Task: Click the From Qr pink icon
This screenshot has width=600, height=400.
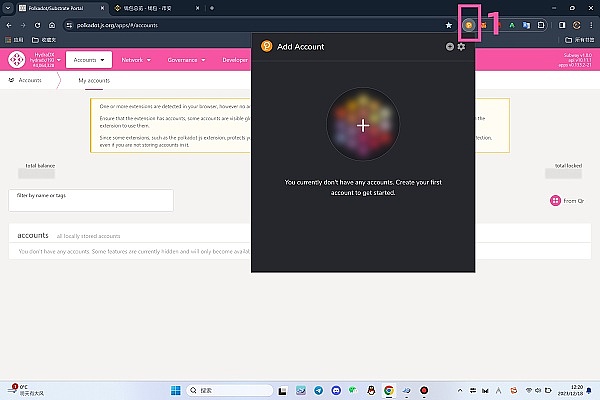Action: click(556, 201)
